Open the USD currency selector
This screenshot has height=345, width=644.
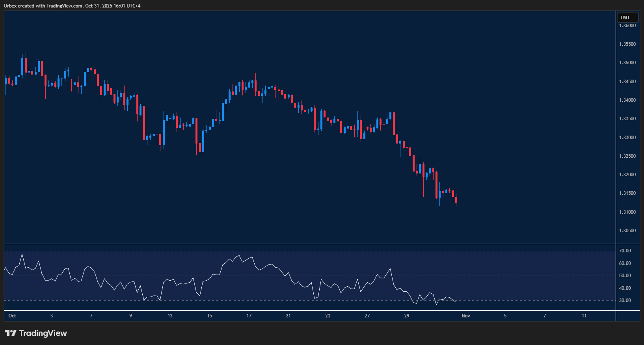(627, 17)
